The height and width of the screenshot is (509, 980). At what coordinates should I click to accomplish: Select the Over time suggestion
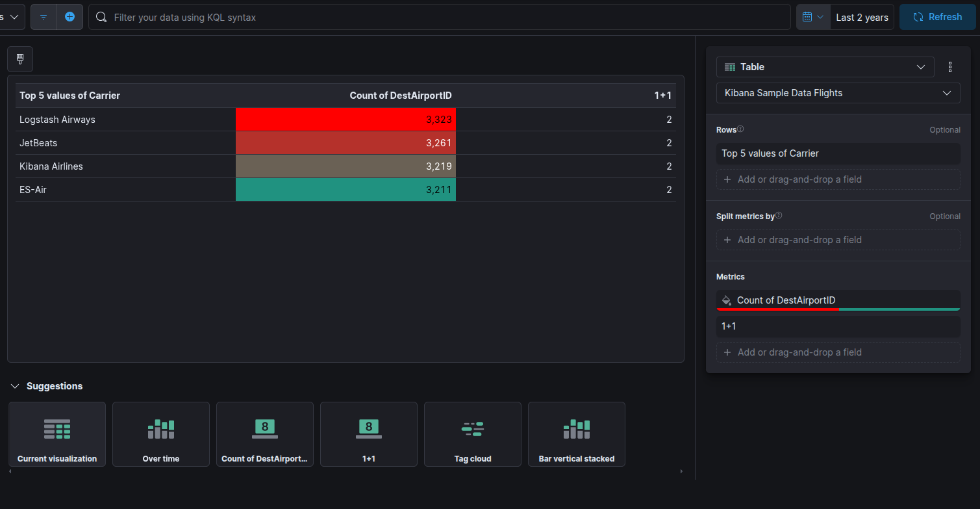click(161, 434)
